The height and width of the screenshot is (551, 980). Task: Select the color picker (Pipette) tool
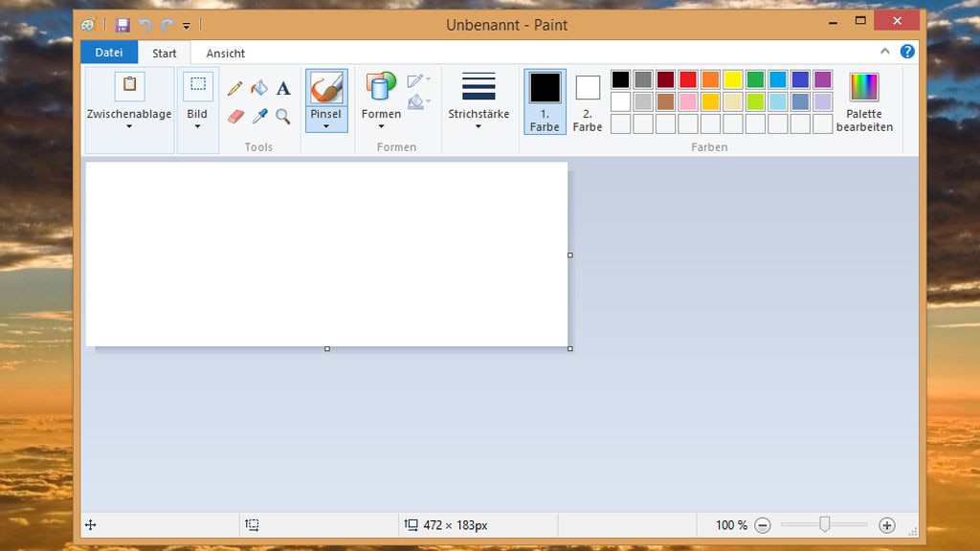[259, 115]
